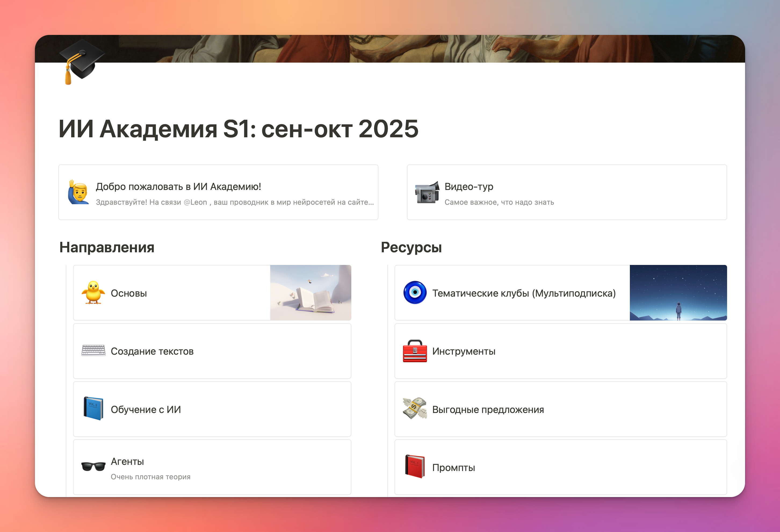The image size is (780, 532).
Task: Open the Выгодные предложения page
Action: (488, 409)
